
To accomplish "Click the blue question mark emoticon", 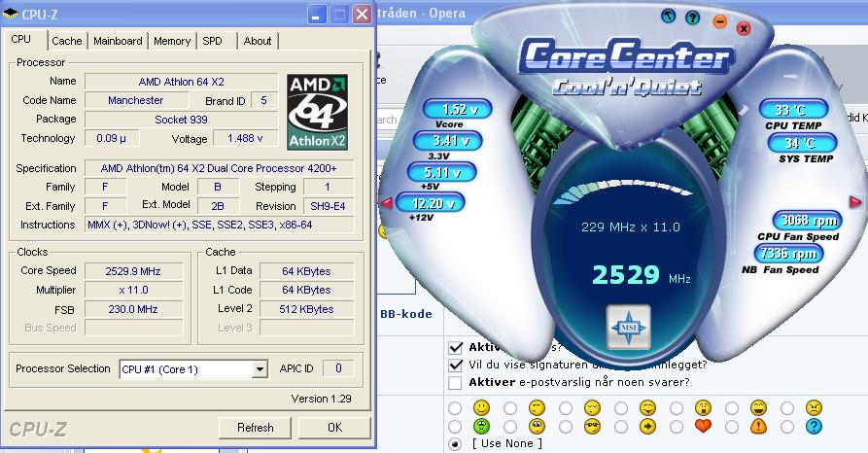I will coord(814,427).
